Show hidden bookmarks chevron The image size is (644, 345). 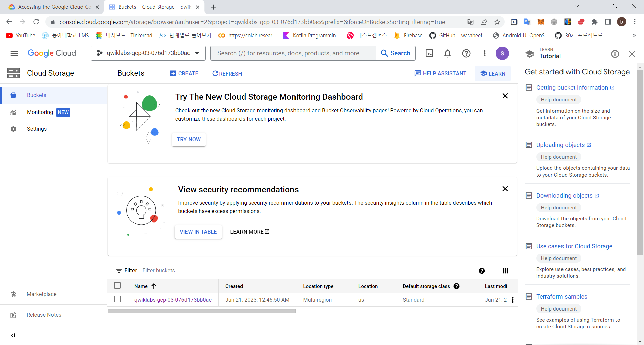click(634, 35)
